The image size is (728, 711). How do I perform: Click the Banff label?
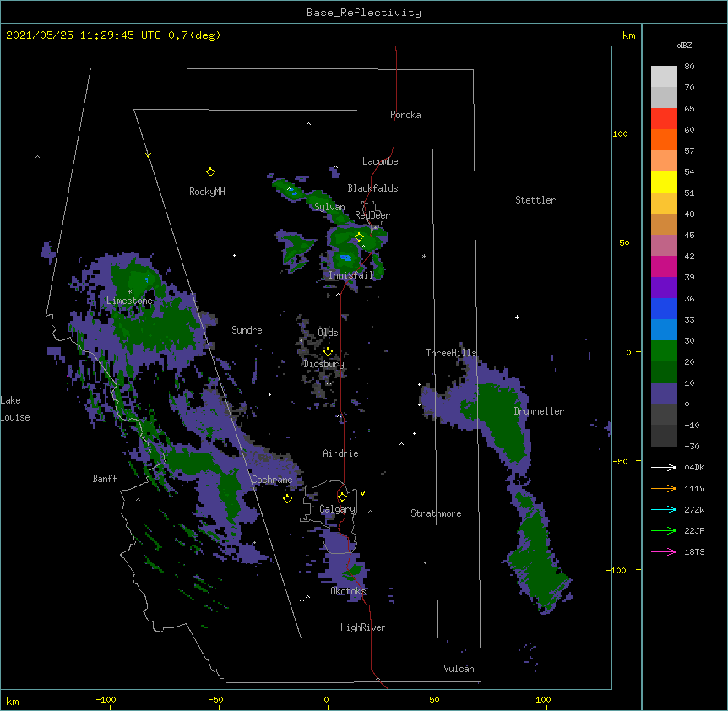point(105,479)
